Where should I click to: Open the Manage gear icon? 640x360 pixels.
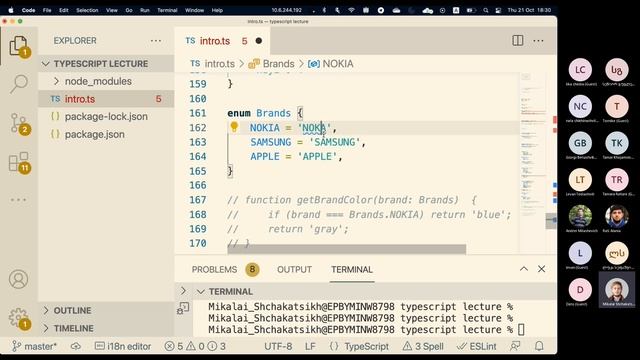[19, 318]
